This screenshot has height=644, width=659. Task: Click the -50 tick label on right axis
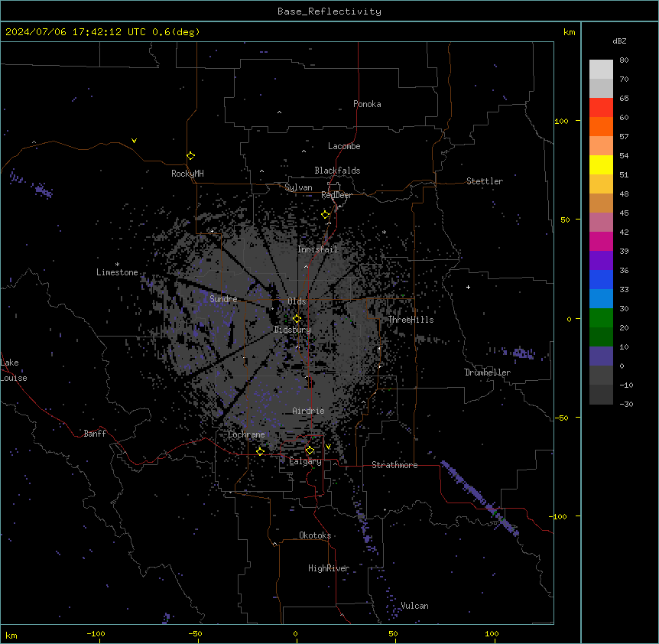(x=561, y=418)
